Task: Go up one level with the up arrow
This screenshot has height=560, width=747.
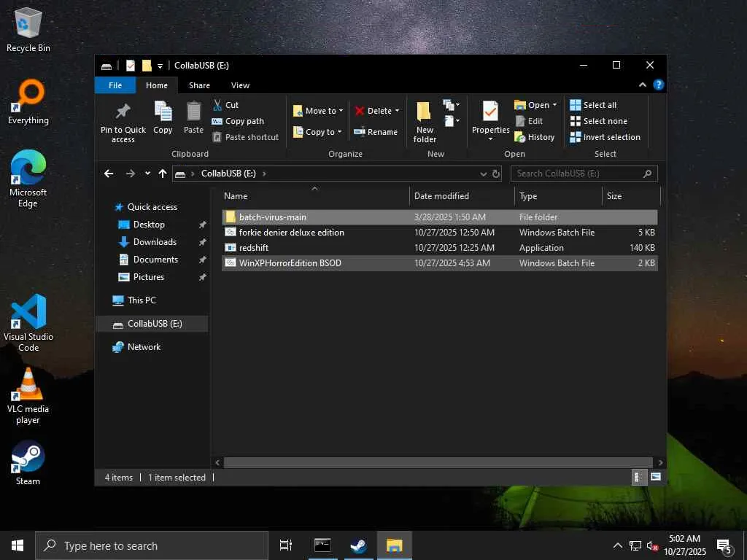Action: coord(163,174)
